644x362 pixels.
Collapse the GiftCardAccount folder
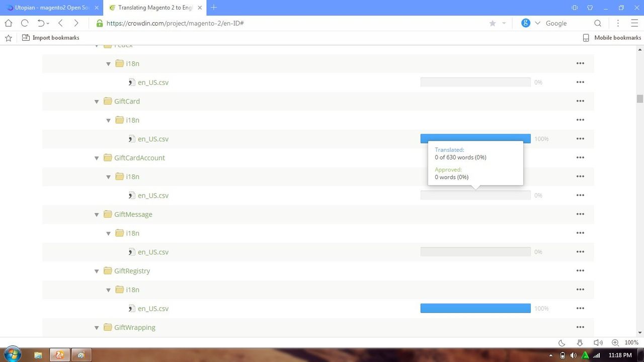pyautogui.click(x=97, y=158)
